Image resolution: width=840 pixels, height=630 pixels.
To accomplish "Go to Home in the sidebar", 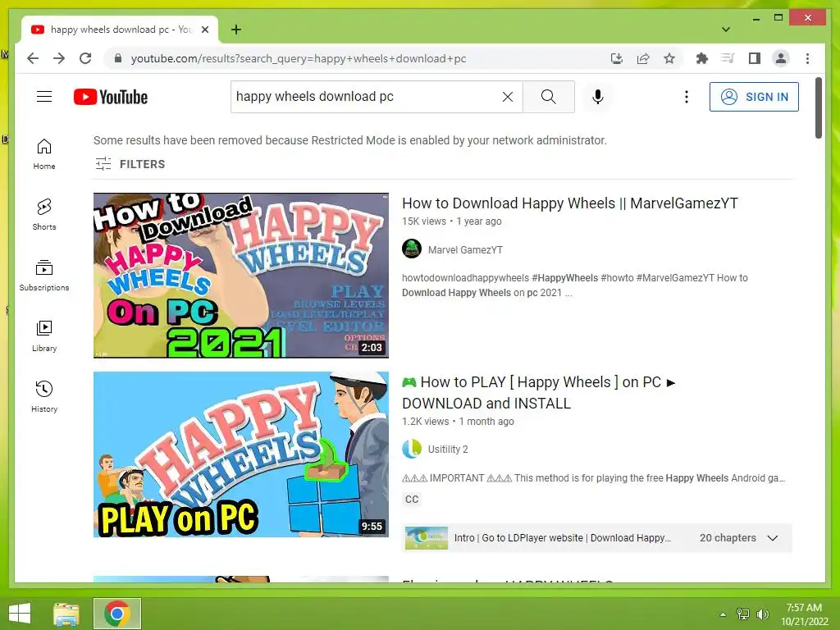I will coord(44,154).
